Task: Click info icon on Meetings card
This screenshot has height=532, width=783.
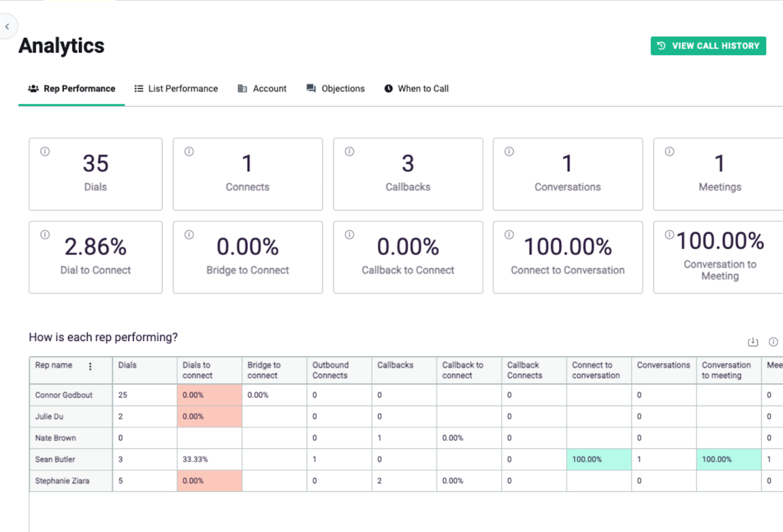Action: coord(669,151)
